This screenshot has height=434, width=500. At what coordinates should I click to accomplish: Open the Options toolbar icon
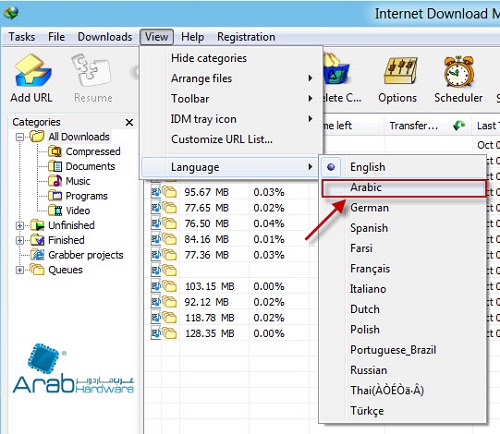coord(400,70)
